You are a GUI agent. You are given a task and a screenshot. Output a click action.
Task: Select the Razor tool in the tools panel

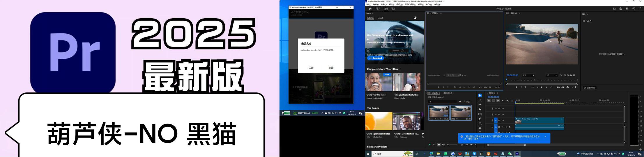(480, 109)
